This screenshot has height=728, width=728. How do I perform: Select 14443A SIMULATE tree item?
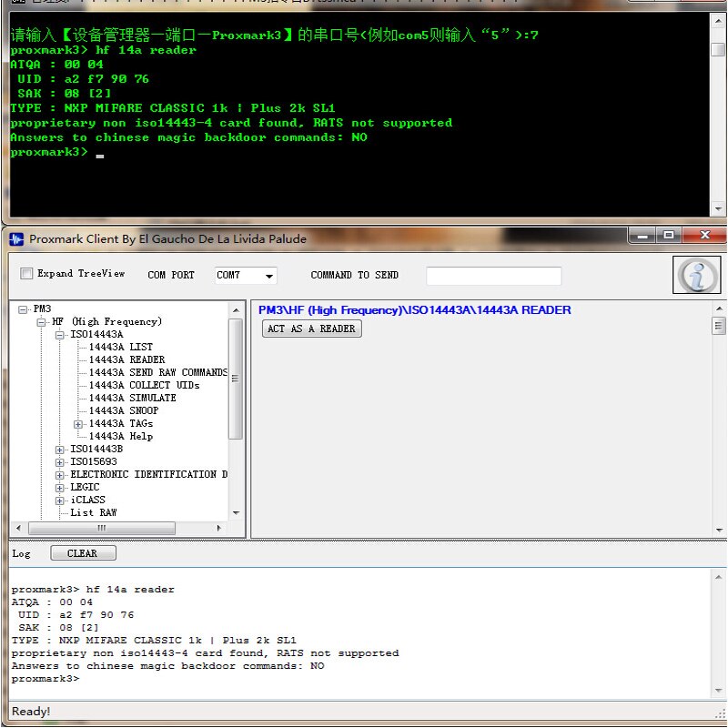click(x=132, y=398)
